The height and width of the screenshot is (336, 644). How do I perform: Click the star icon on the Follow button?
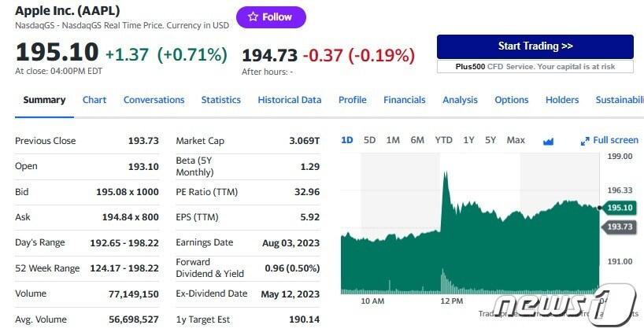[x=252, y=17]
